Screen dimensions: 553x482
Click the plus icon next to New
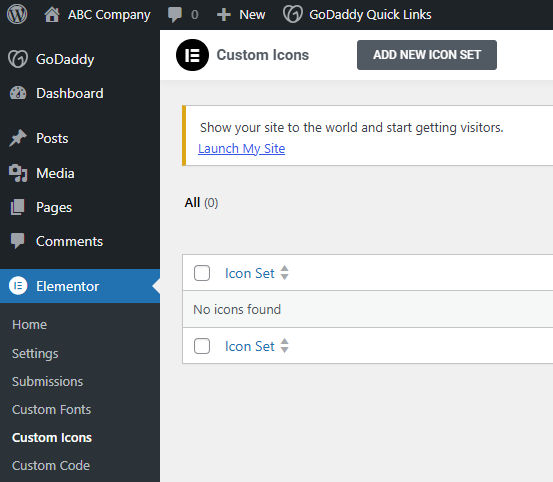(224, 15)
